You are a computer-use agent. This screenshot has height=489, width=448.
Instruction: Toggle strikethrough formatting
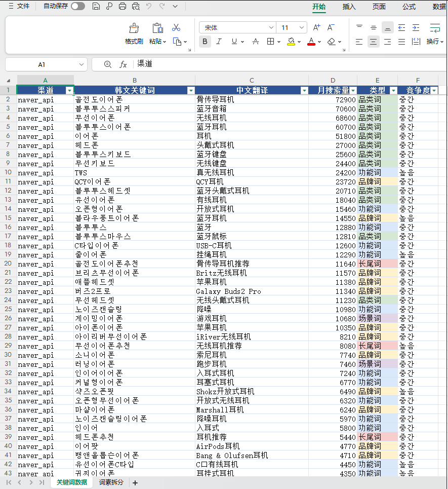256,42
